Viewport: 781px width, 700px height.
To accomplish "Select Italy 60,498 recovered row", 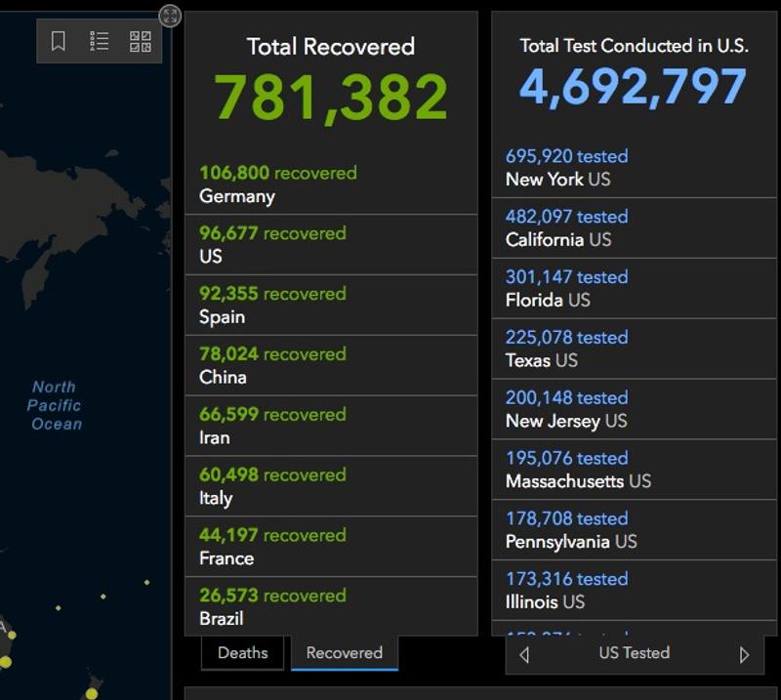I will click(331, 486).
